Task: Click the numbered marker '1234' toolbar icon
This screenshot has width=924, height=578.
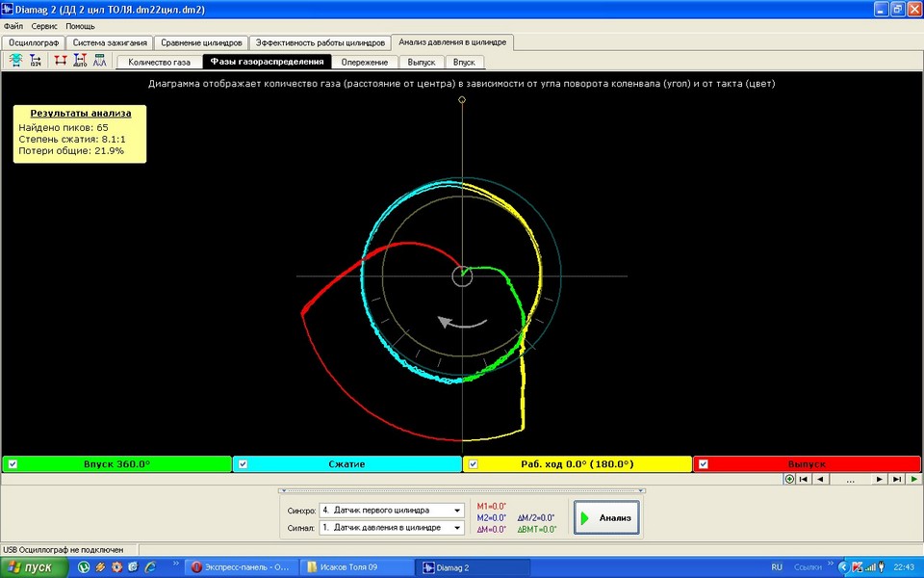Action: pyautogui.click(x=36, y=60)
